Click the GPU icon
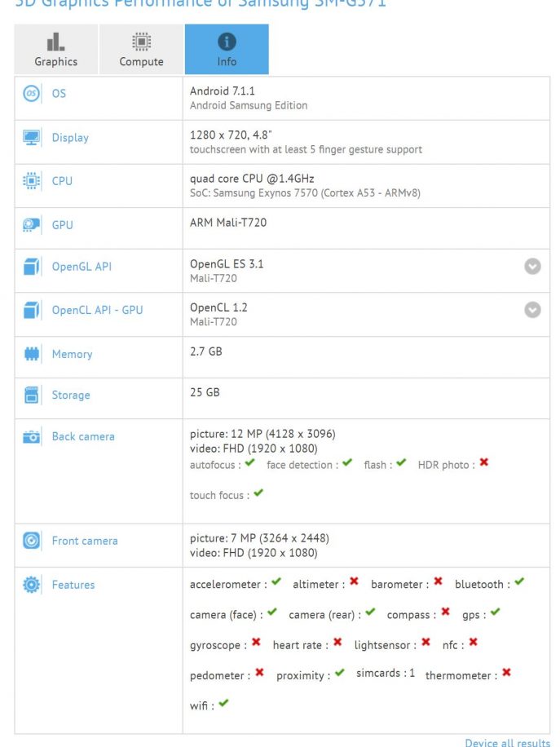 click(x=32, y=225)
